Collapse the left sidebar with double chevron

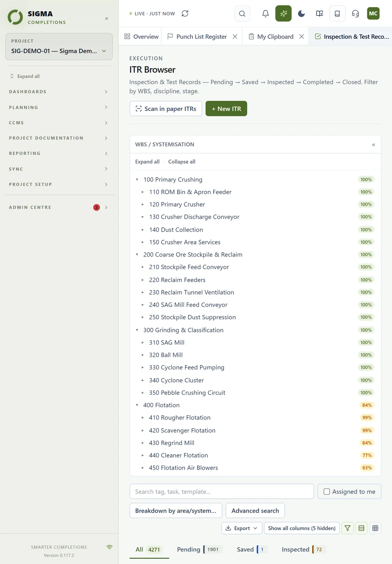(107, 18)
